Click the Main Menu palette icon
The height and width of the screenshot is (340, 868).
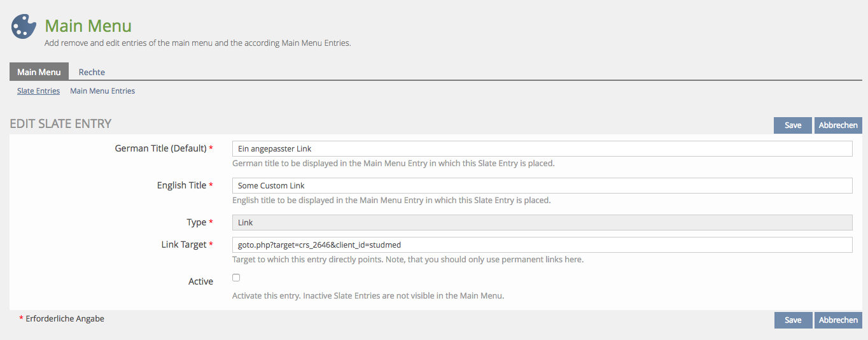tap(24, 27)
